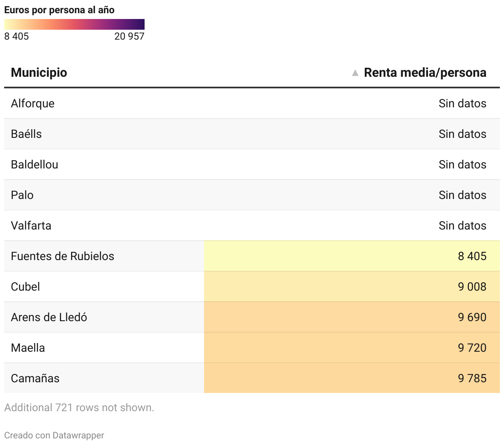504x445 pixels.
Task: Click the 9 720 income value
Action: pos(472,348)
